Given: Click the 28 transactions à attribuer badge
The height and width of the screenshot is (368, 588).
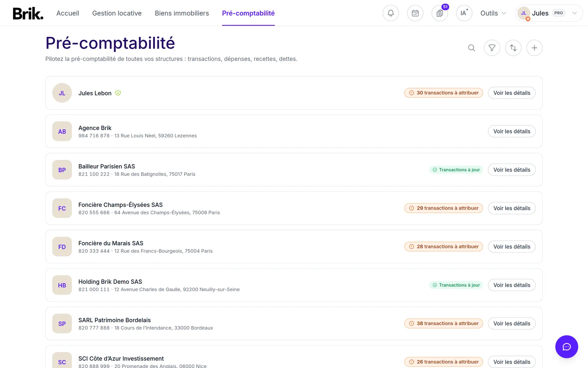Looking at the screenshot, I should coord(443,247).
